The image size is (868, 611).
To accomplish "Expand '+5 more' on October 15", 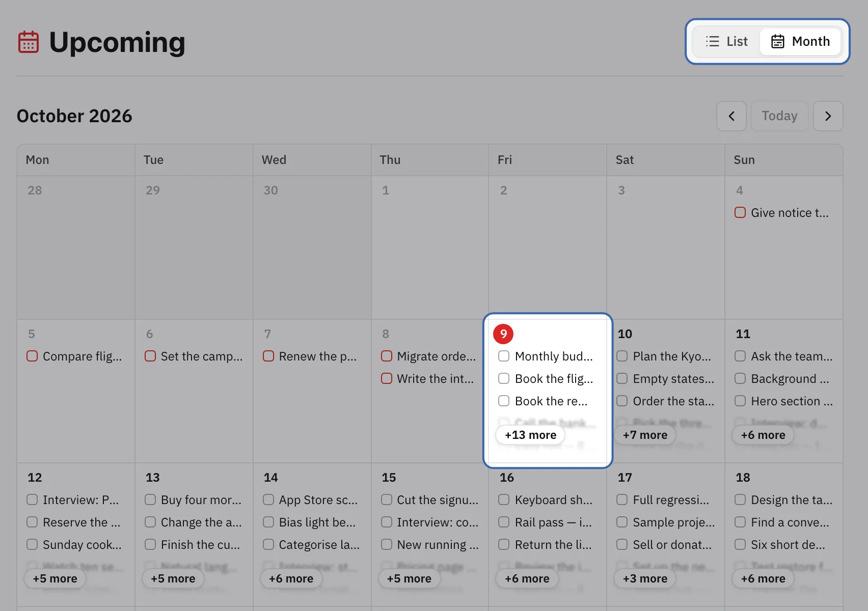I will tap(409, 578).
